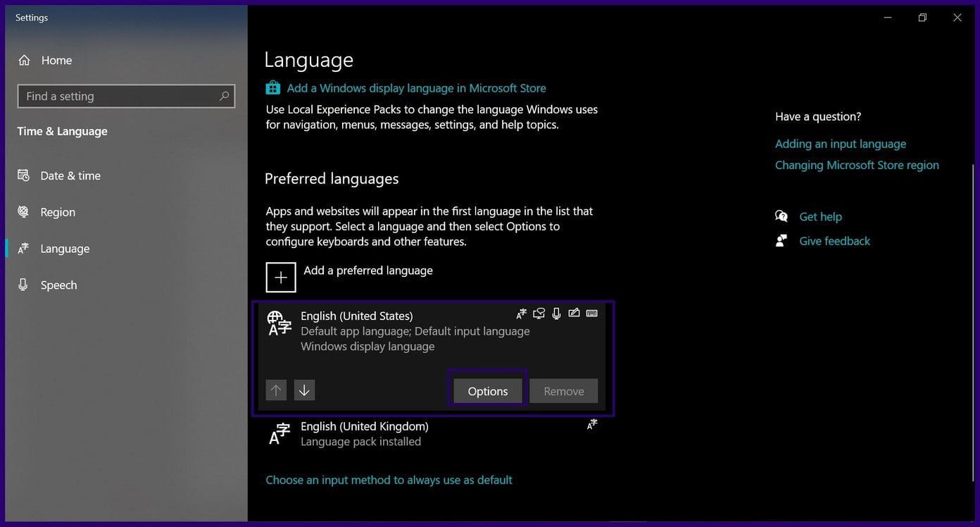This screenshot has width=980, height=527.
Task: Move language down with the down arrow
Action: tap(304, 390)
